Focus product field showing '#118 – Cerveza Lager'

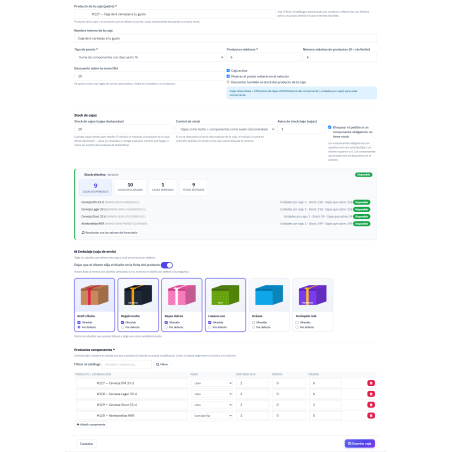(x=132, y=394)
